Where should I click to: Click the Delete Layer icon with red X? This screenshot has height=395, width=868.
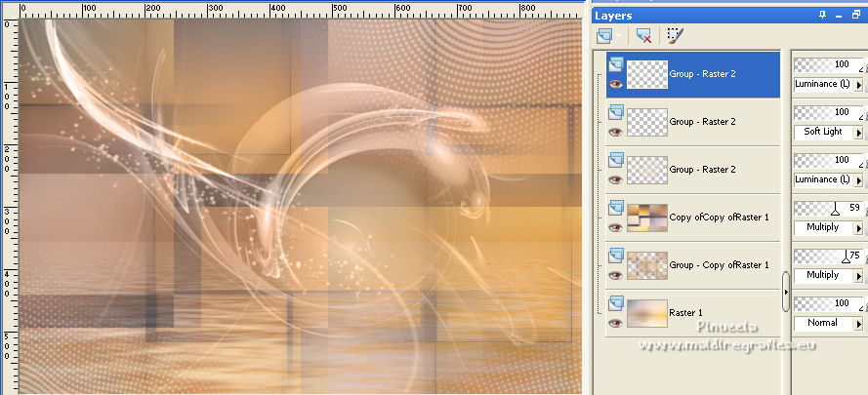point(643,36)
